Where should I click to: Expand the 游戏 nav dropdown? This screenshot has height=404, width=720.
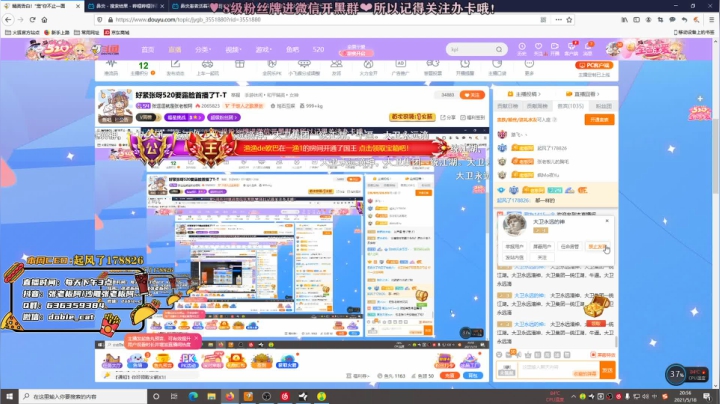click(x=264, y=50)
